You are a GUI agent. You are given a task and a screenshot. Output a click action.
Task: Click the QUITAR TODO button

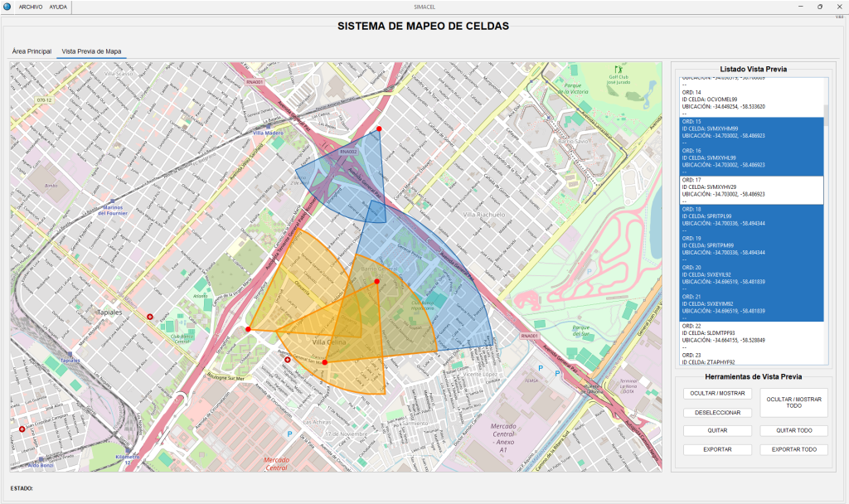tap(793, 431)
